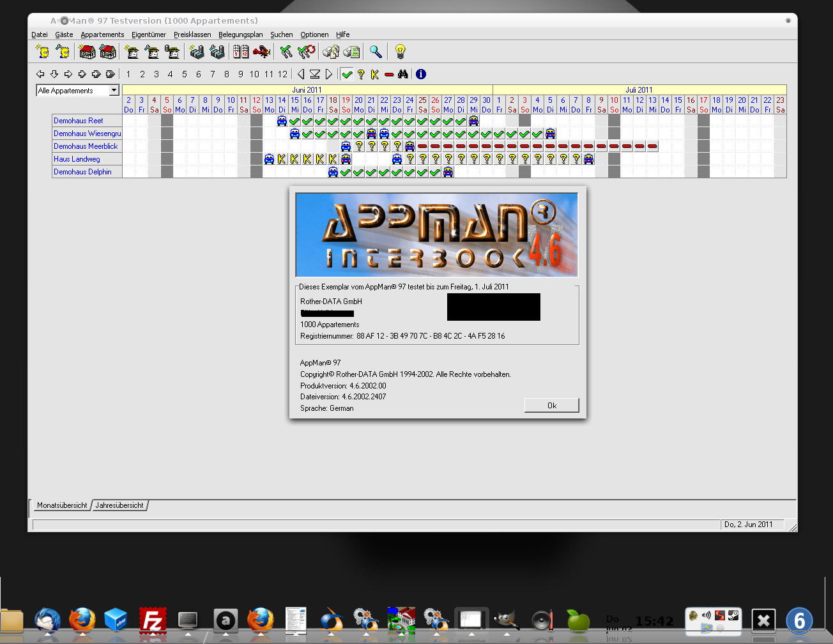Open the Optionen menu
Viewport: 833px width, 644px height.
314,34
